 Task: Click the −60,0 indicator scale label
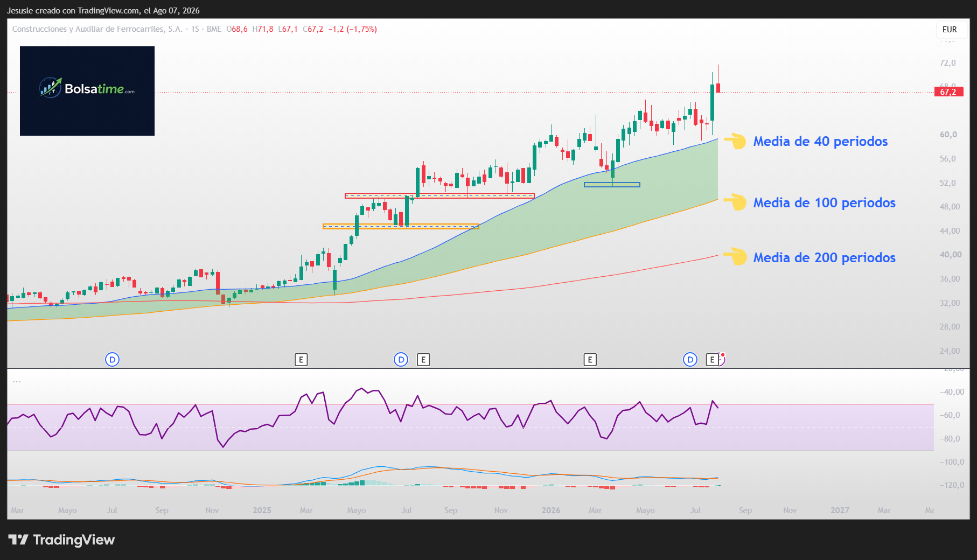[x=950, y=415]
